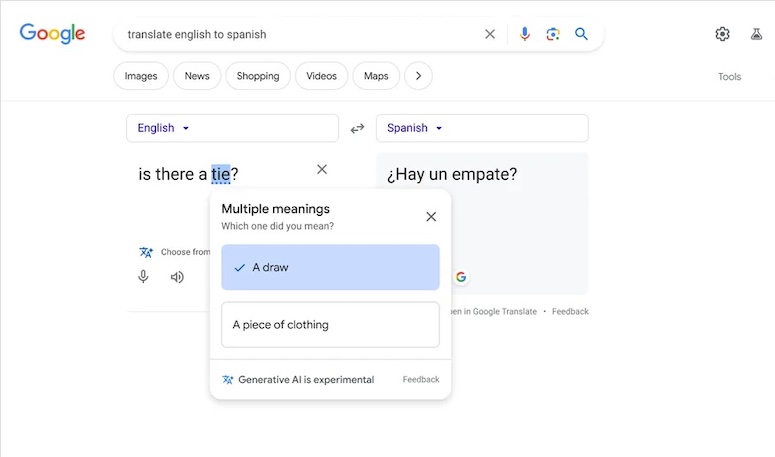The image size is (775, 457).
Task: Open quick settings gear icon
Action: coord(722,34)
